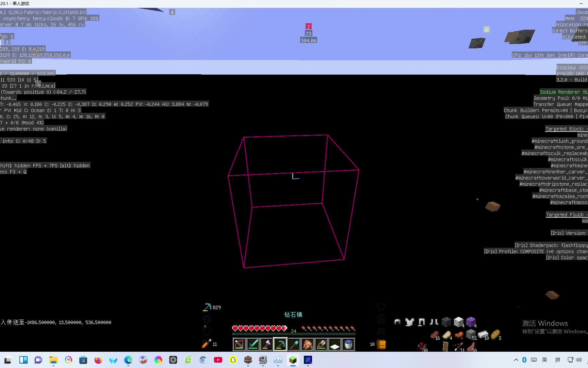This screenshot has height=368, width=588.
Task: Expand the system tray hidden icons chevron
Action: tap(516, 360)
